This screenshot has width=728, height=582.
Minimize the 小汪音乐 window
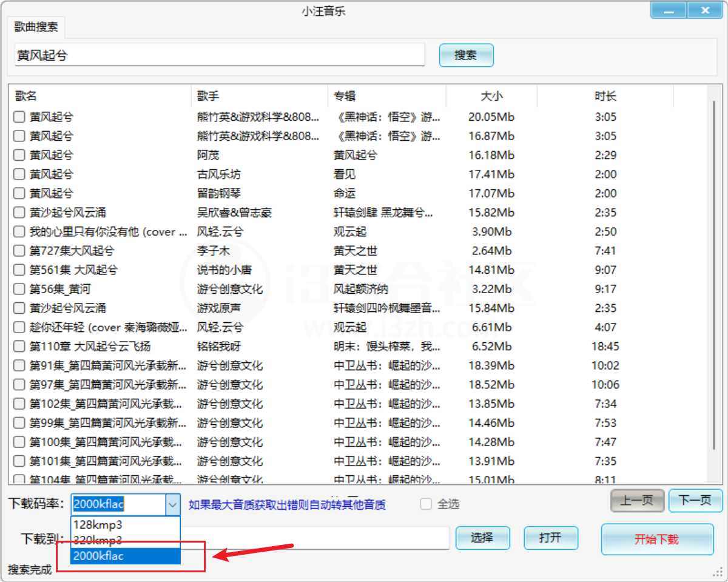point(669,10)
